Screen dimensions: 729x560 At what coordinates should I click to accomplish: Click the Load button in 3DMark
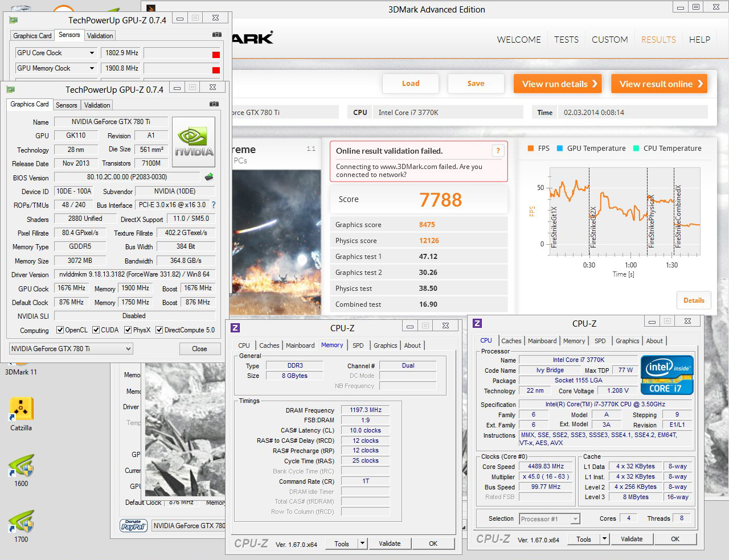411,84
